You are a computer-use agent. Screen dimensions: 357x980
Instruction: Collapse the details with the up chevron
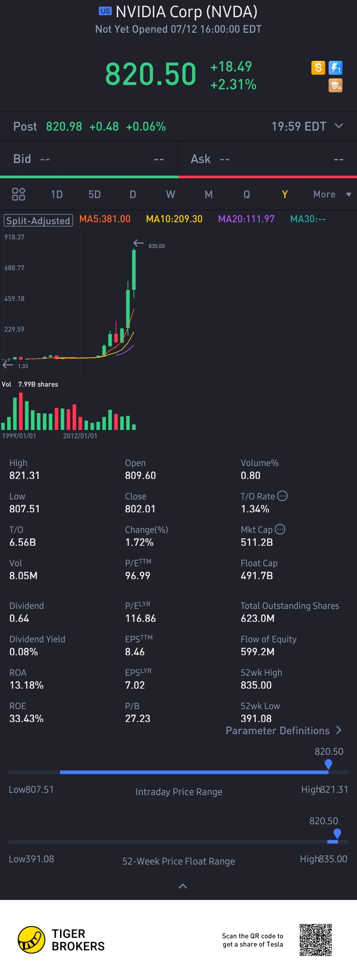tap(182, 886)
